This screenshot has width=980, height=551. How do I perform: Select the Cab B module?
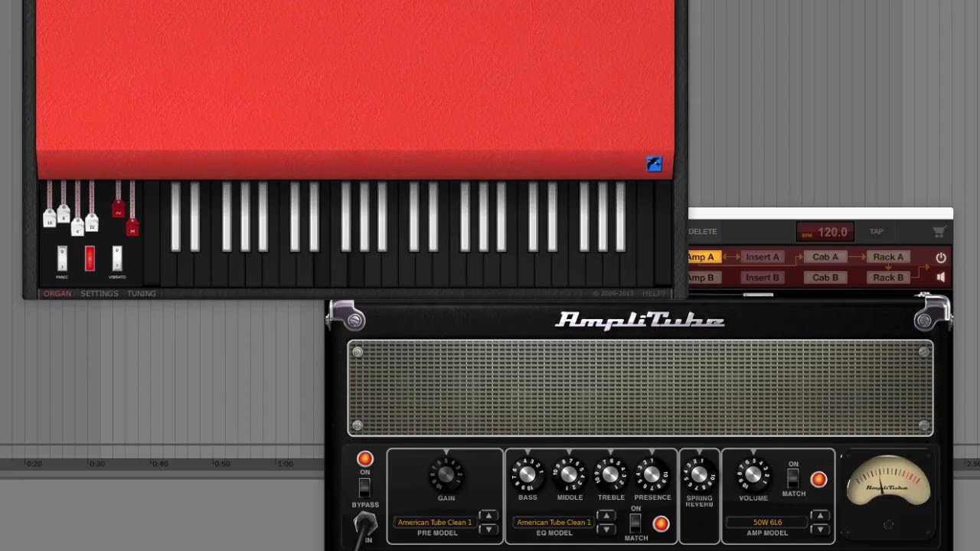point(825,278)
